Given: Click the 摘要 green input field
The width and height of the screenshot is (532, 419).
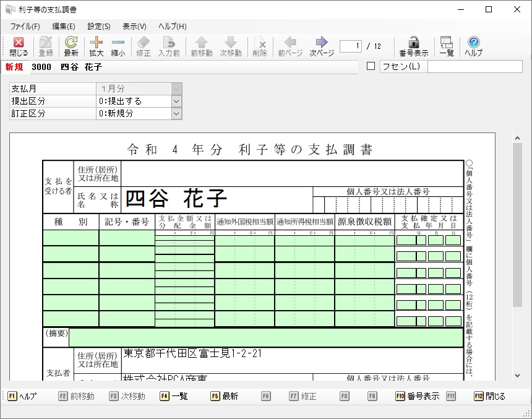Looking at the screenshot, I should pos(265,337).
